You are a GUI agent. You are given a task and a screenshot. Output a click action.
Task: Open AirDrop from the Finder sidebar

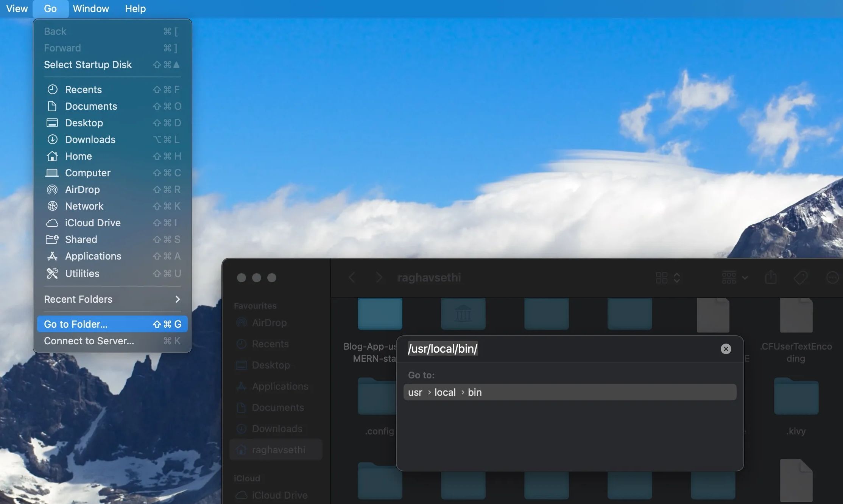(269, 323)
